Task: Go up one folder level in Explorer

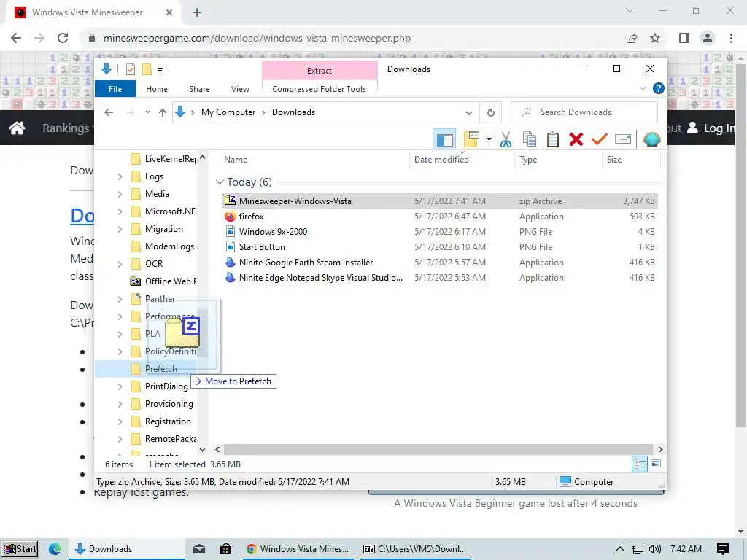Action: click(163, 112)
